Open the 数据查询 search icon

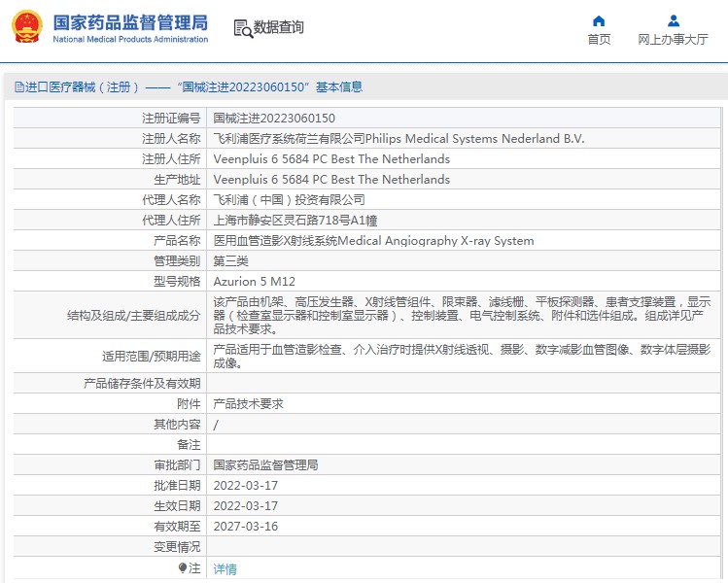[x=243, y=28]
